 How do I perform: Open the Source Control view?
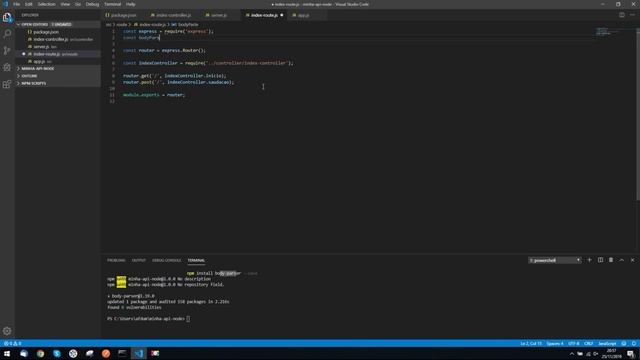(x=7, y=50)
